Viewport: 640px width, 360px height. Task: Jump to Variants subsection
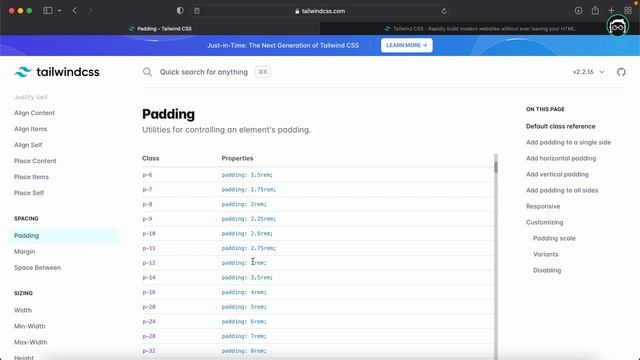click(545, 254)
